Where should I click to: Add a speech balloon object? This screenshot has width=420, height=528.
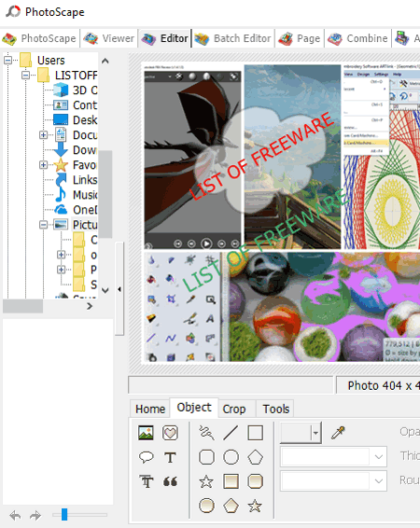point(146,457)
